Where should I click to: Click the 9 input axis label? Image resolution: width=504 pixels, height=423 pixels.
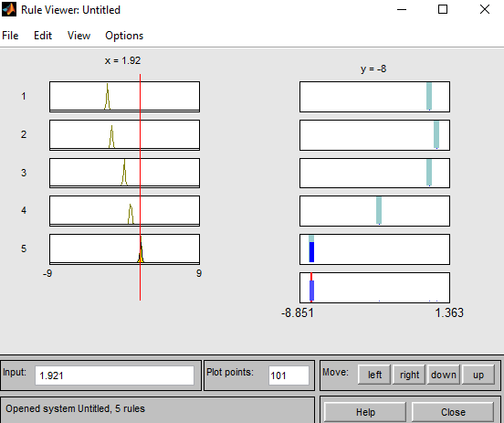[x=199, y=273]
